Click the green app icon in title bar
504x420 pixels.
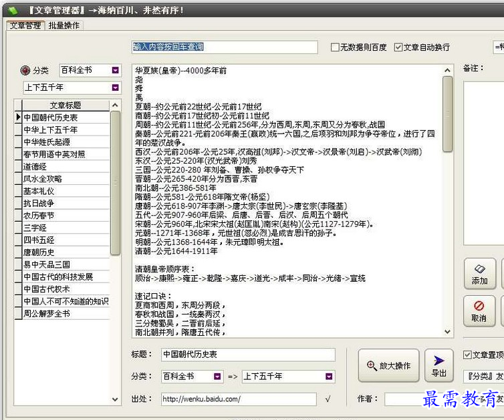12,10
